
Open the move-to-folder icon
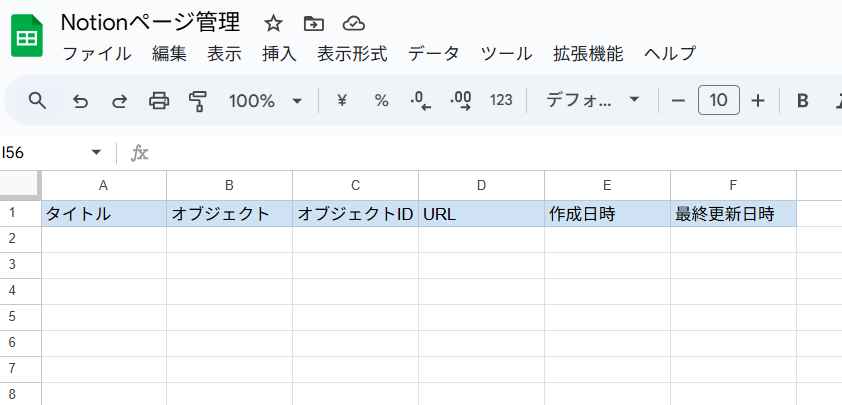coord(313,23)
